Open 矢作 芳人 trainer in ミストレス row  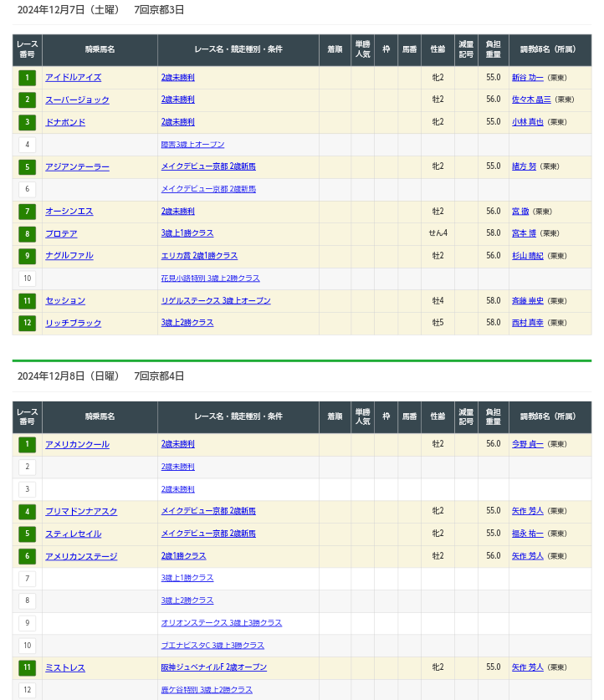coord(528,667)
